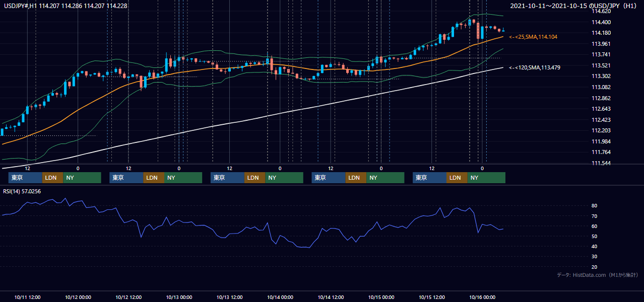Select the 114.620 price axis label
The width and height of the screenshot is (644, 302).
click(601, 11)
